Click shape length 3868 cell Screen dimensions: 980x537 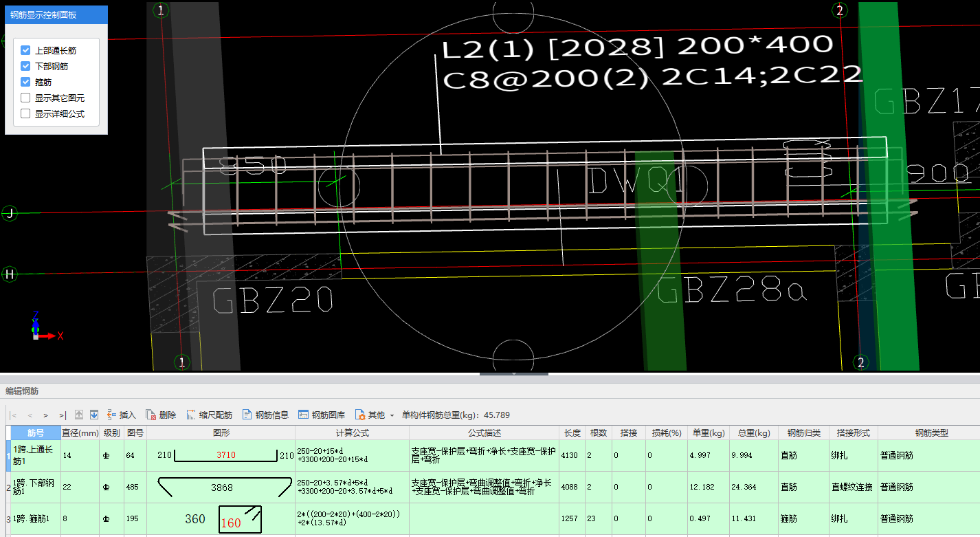221,487
